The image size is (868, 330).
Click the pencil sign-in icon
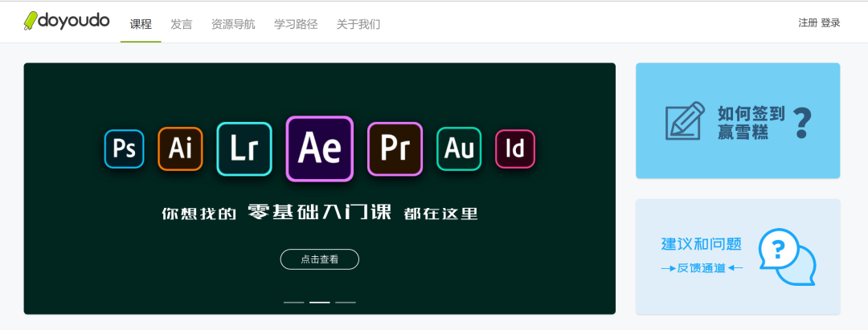click(x=685, y=120)
